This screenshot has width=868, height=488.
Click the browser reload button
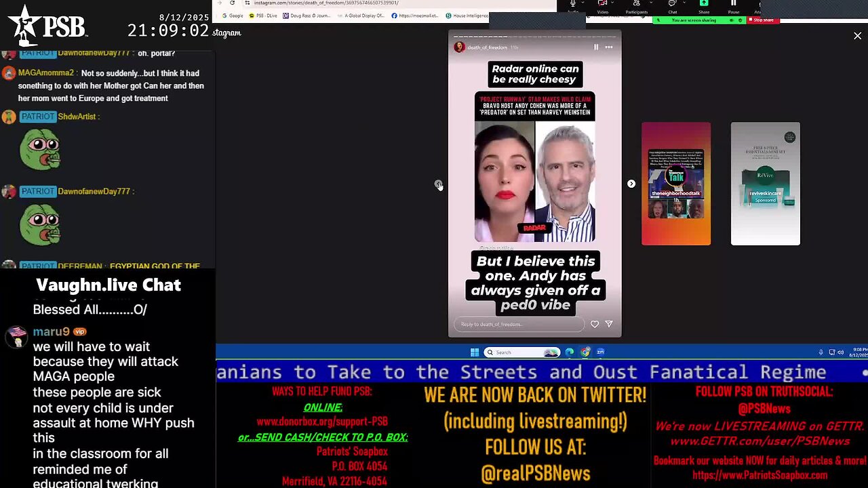232,3
